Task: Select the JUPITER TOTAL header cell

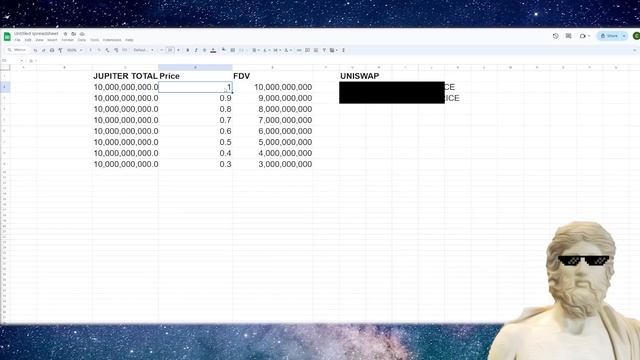Action: [125, 76]
